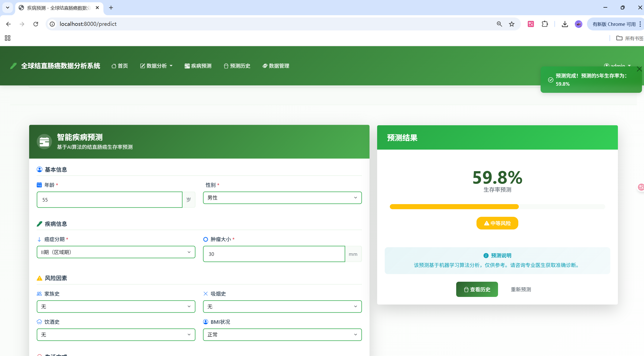Viewport: 644px width, 356px height.
Task: Open the Chrome downloads icon
Action: (x=565, y=24)
